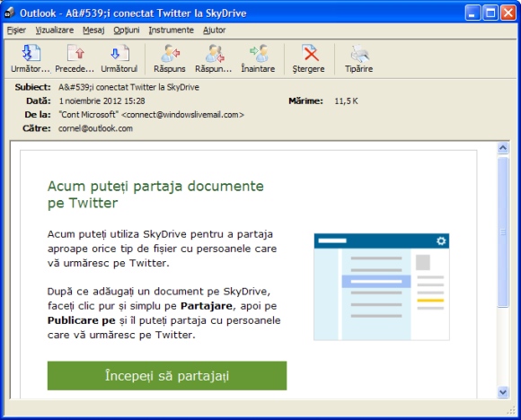Print the email with 'Tipărire' icon

(x=359, y=53)
